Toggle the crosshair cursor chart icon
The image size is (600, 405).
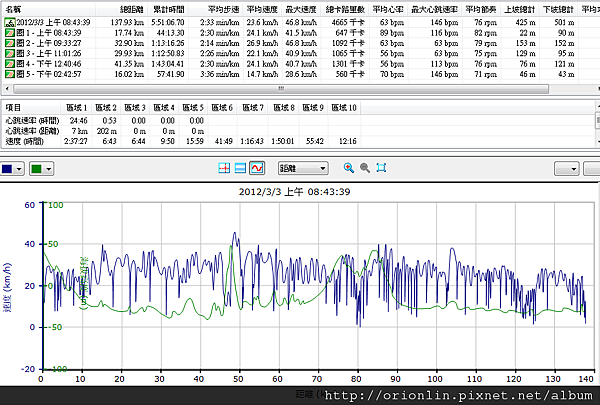224,168
